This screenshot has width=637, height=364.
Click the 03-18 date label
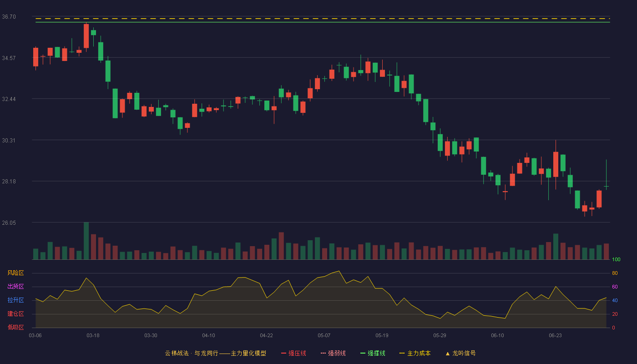pos(93,335)
